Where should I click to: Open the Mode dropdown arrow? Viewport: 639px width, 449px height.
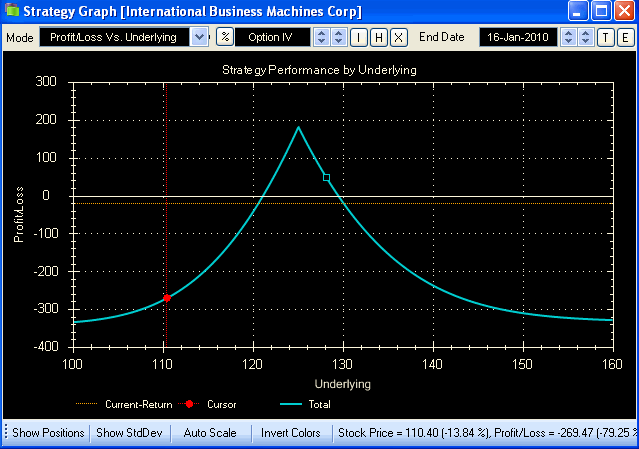pos(200,37)
